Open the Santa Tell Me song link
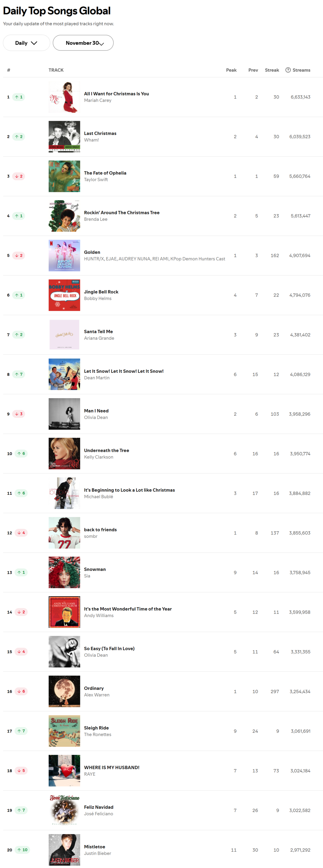Screen dimensions: 323x868 [98, 332]
